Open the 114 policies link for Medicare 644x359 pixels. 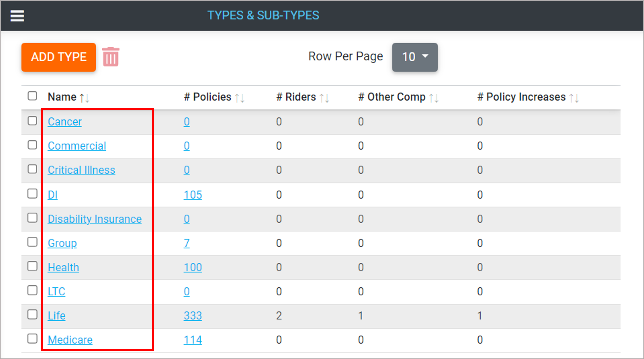[x=192, y=340]
